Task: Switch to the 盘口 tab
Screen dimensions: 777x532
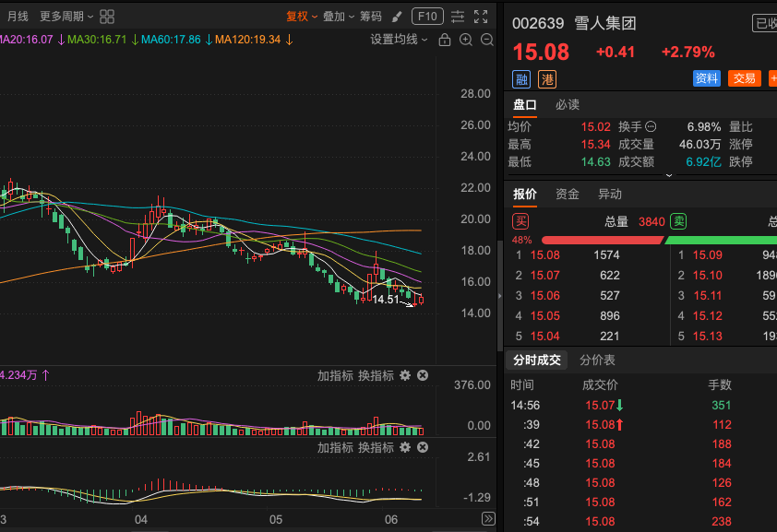Action: (525, 105)
